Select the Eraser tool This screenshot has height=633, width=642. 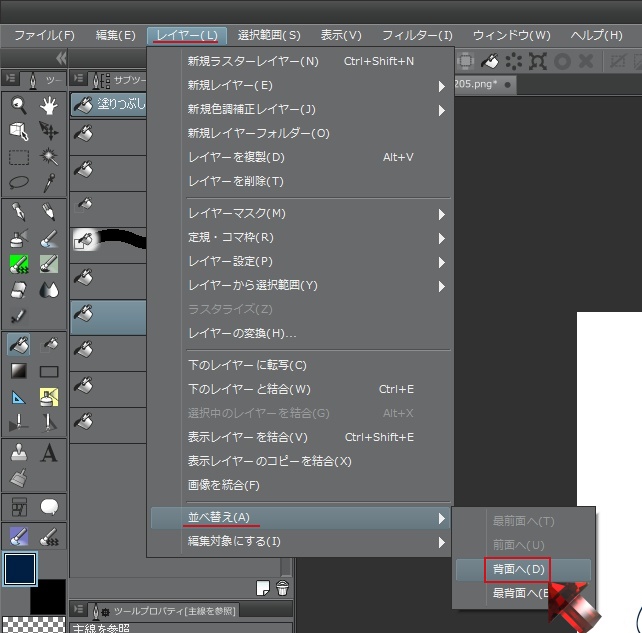(19, 290)
